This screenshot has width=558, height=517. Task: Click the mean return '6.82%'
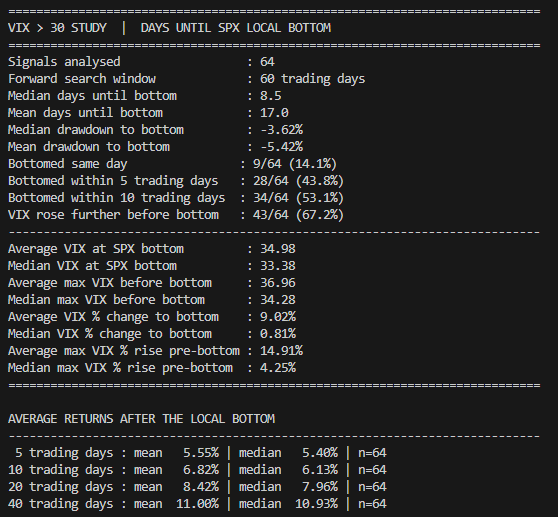click(201, 470)
